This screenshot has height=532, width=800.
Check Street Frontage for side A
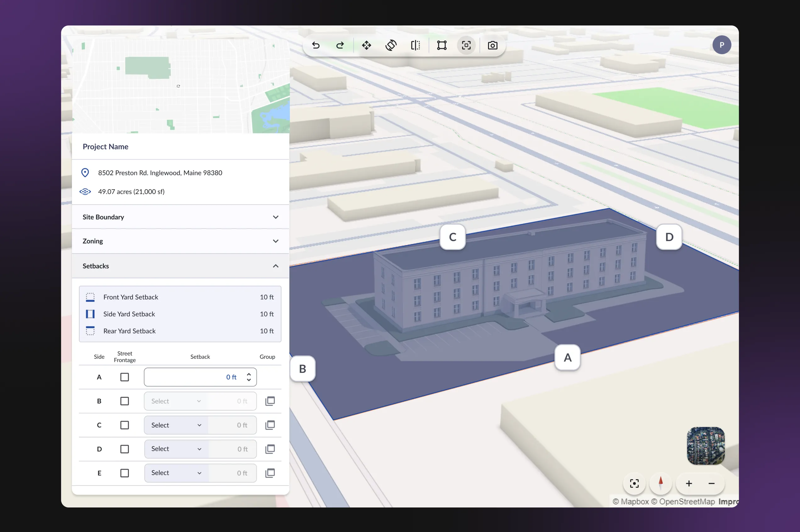125,377
